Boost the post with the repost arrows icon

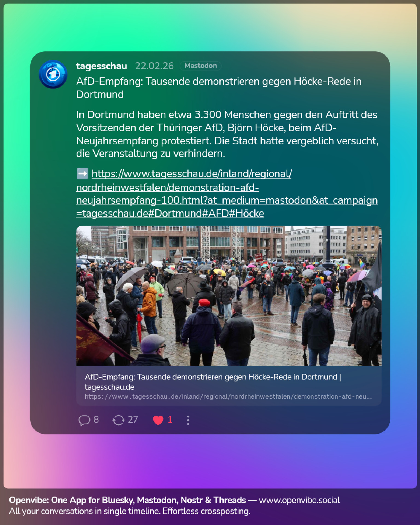118,420
